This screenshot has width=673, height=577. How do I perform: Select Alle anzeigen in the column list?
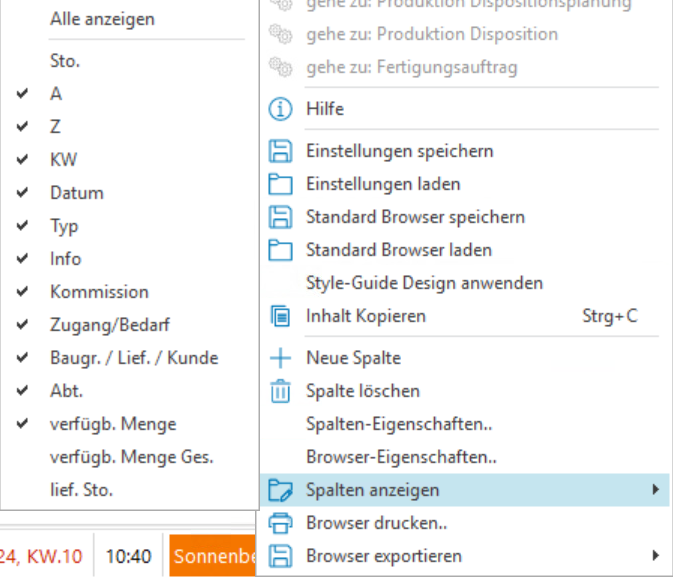102,19
